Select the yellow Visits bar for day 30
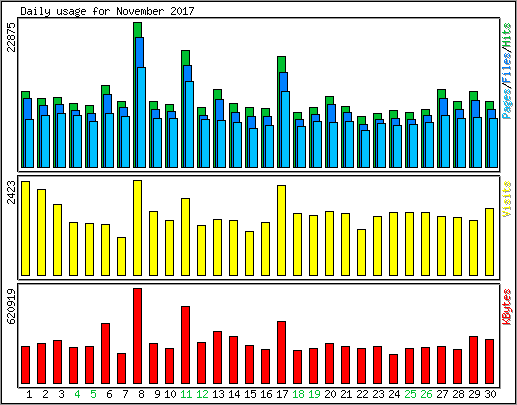The image size is (517, 405). tap(490, 242)
